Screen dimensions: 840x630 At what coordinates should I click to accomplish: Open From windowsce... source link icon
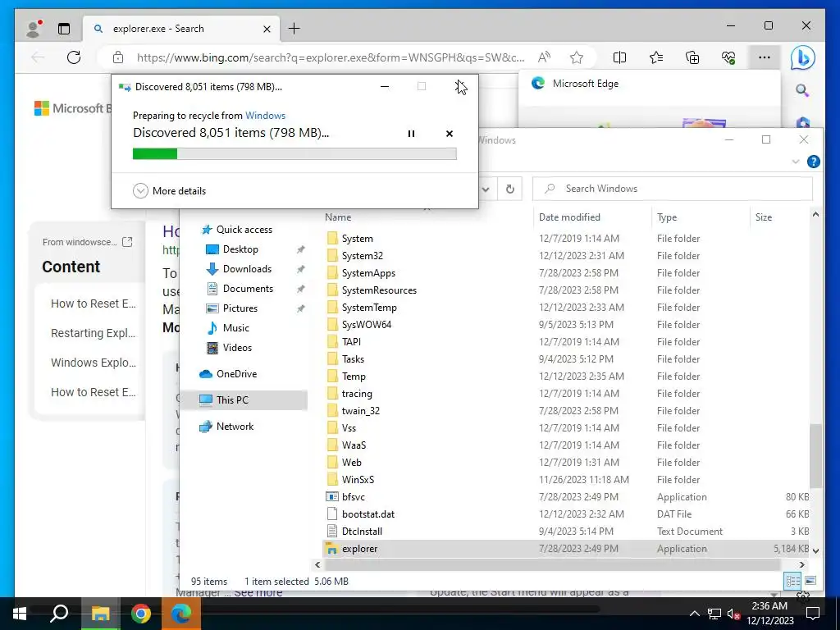[x=127, y=242]
